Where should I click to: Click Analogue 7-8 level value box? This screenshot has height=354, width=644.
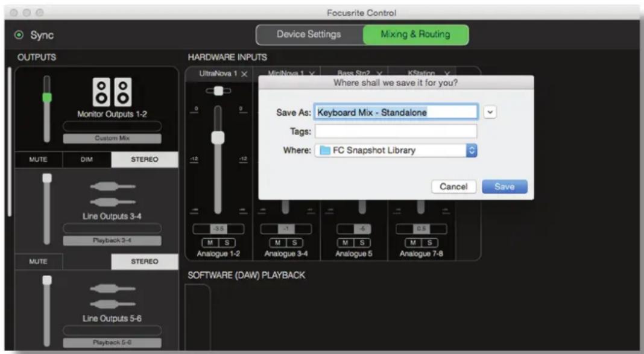421,229
